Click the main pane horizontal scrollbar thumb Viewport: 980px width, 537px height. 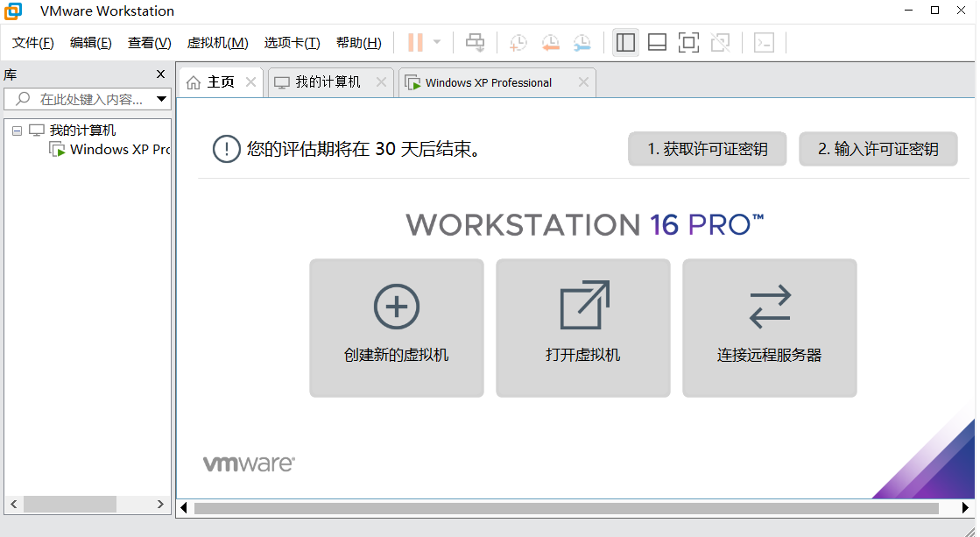coord(567,508)
